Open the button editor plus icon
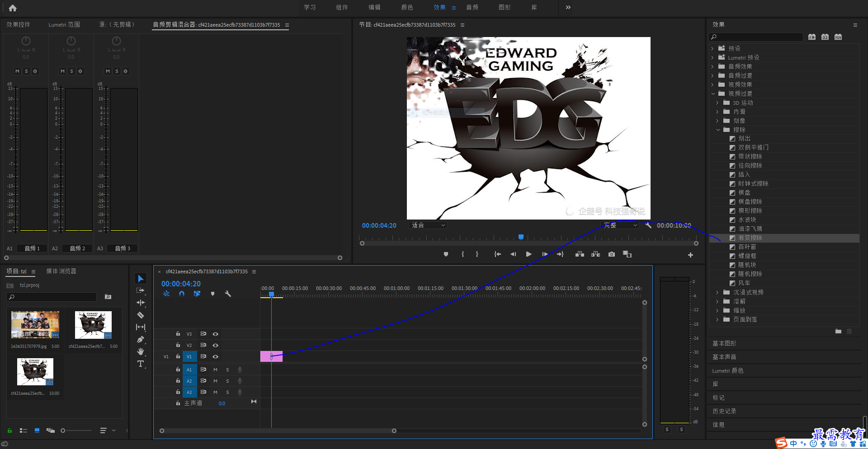Image resolution: width=868 pixels, height=449 pixels. [690, 255]
